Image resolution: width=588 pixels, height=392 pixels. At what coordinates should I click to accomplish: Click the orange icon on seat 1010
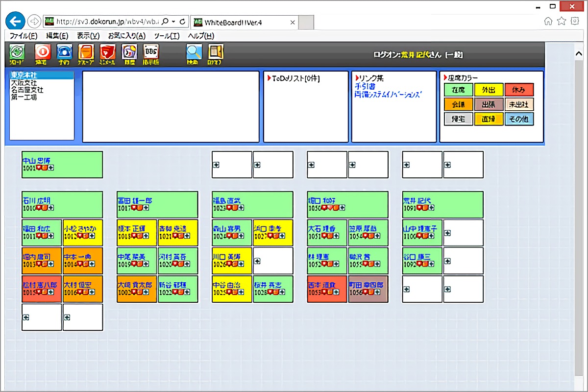[x=44, y=208]
